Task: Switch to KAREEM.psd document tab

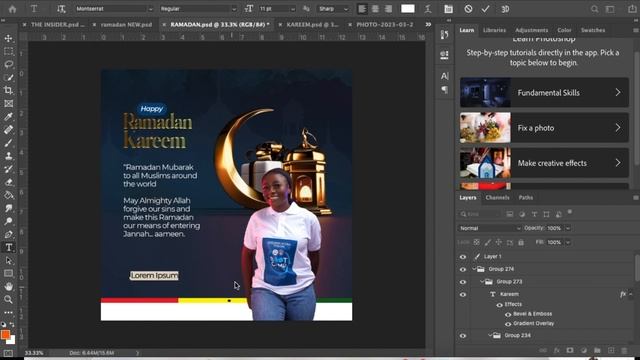Action: tap(312, 24)
